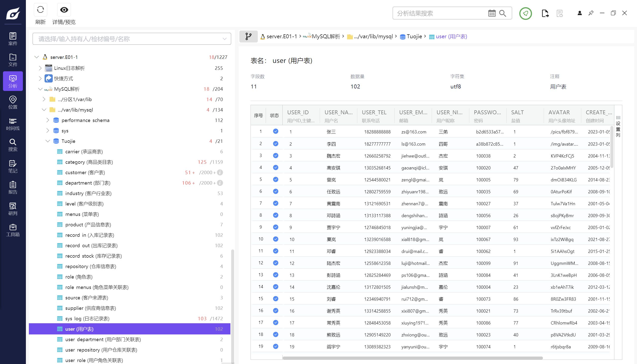Open the details/preview (详情/预览) eye icon
Viewport: 637px width, 364px height.
64,10
